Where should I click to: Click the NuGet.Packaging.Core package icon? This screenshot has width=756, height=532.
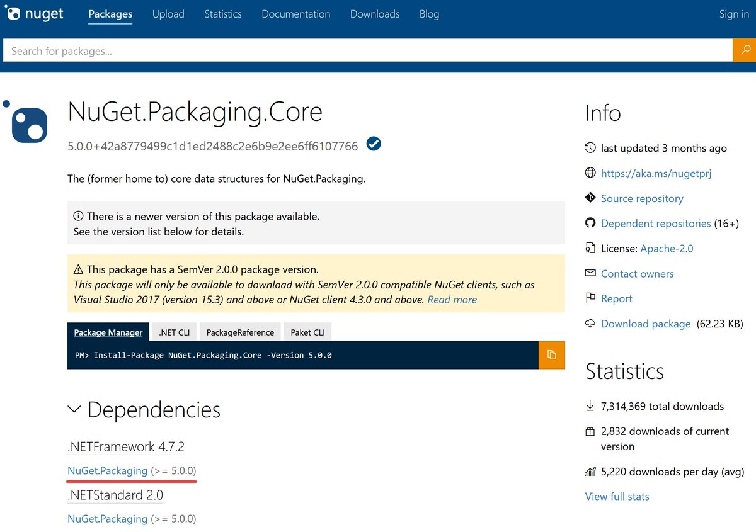point(26,122)
